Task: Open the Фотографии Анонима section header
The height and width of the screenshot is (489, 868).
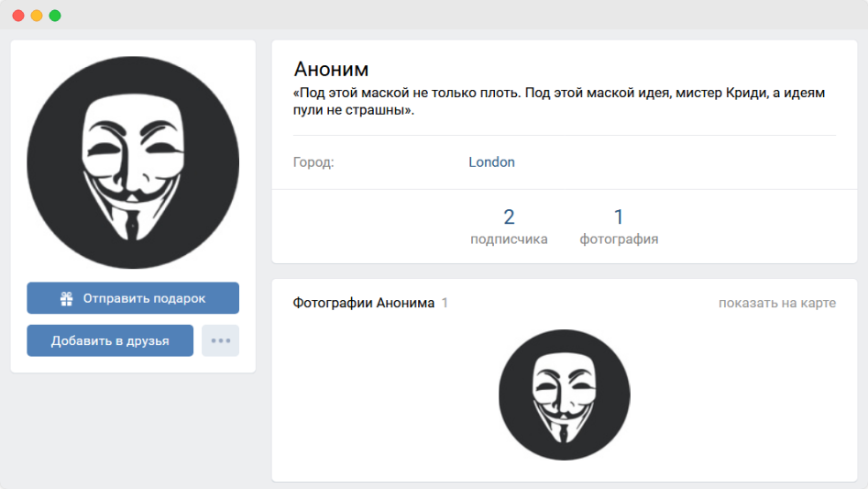Action: (363, 303)
